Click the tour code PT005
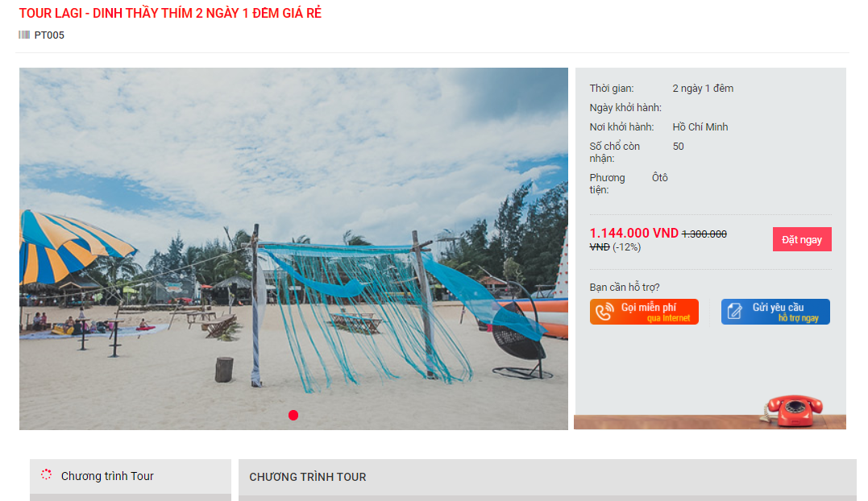 pos(49,35)
